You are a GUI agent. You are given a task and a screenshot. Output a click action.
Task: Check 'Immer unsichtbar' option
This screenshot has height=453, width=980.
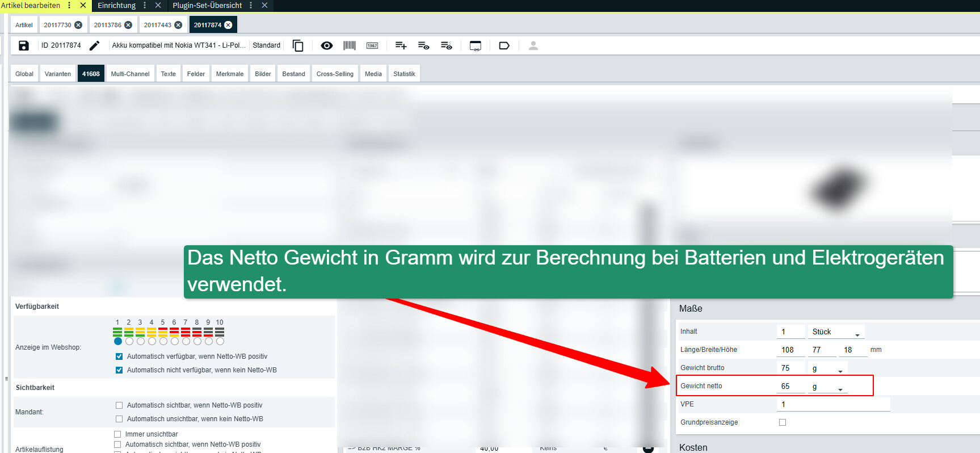click(x=117, y=434)
